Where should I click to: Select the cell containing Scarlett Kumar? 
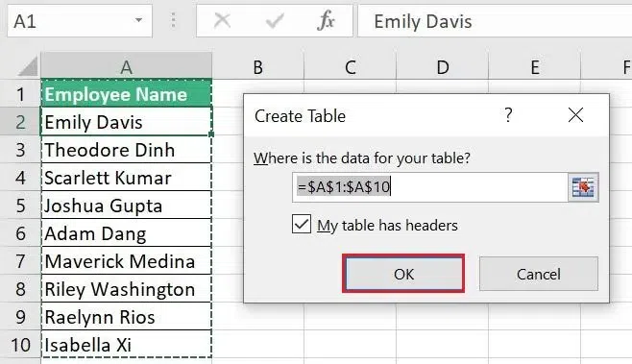(126, 178)
